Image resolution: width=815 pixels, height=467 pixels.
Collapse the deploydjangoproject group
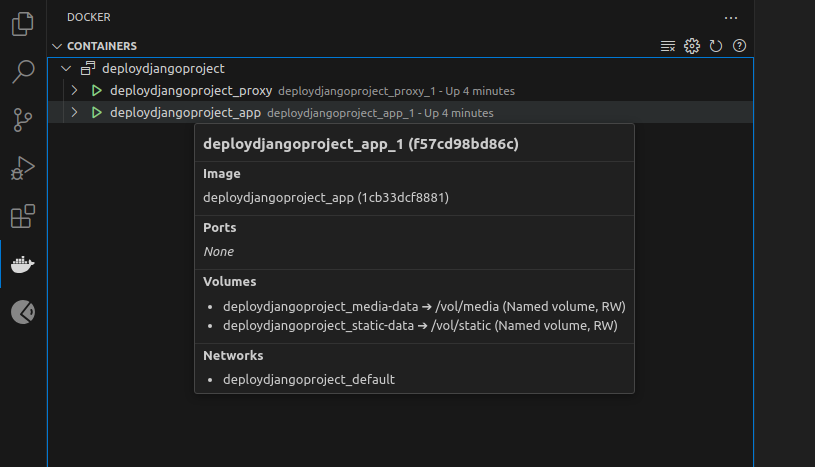coord(66,68)
